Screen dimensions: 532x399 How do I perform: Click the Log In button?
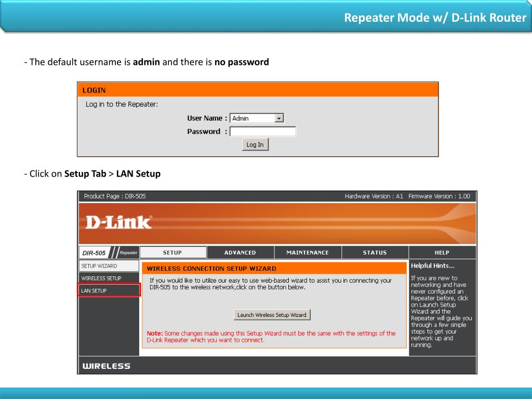point(255,144)
